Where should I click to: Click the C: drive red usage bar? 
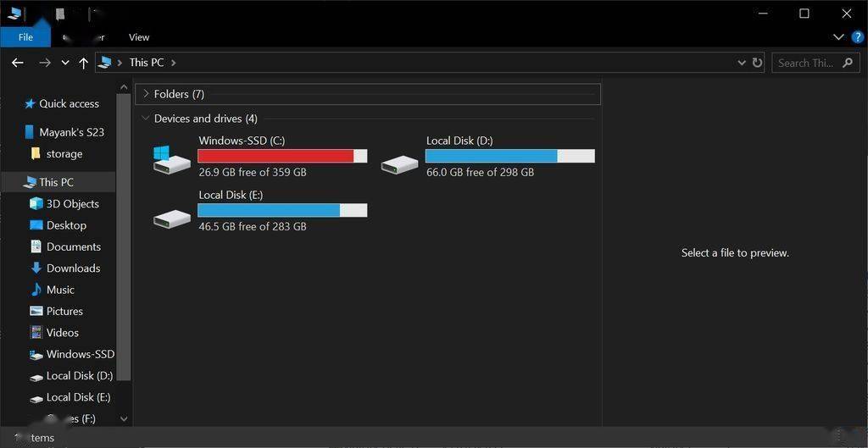point(275,156)
